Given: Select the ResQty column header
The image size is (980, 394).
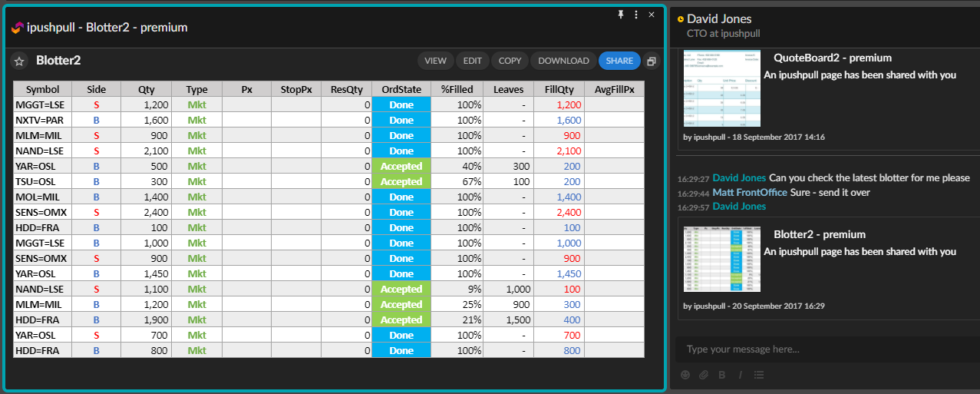Looking at the screenshot, I should pyautogui.click(x=346, y=89).
